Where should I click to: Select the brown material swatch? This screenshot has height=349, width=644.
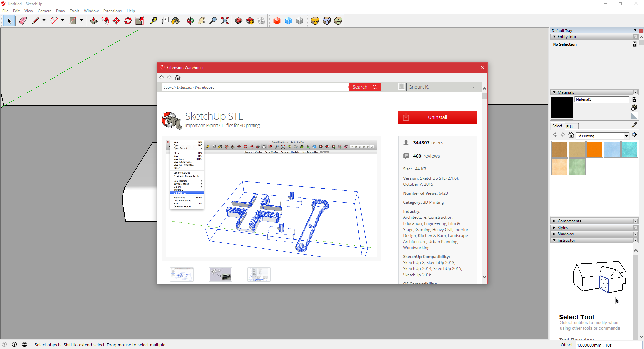[560, 149]
